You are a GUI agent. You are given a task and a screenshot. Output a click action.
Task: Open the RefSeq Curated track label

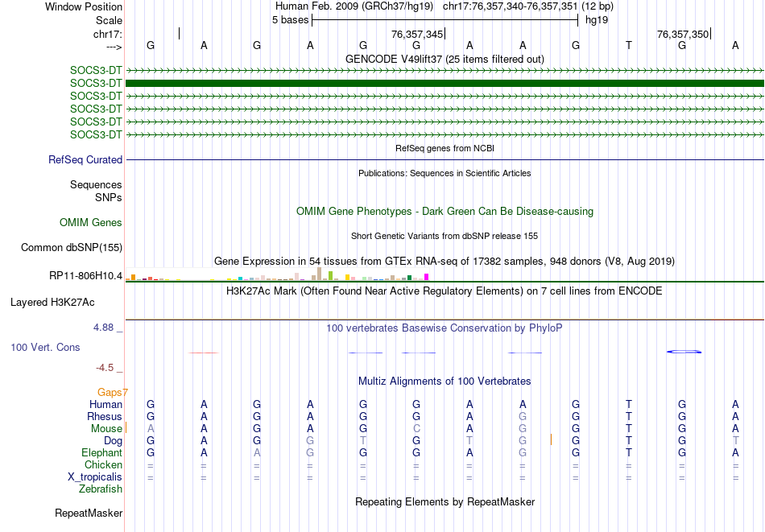(x=85, y=159)
